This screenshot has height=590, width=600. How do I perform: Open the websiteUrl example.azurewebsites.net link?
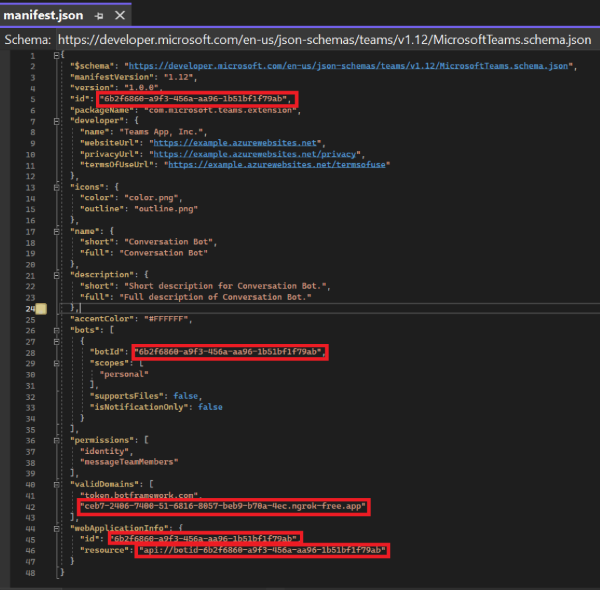point(235,143)
